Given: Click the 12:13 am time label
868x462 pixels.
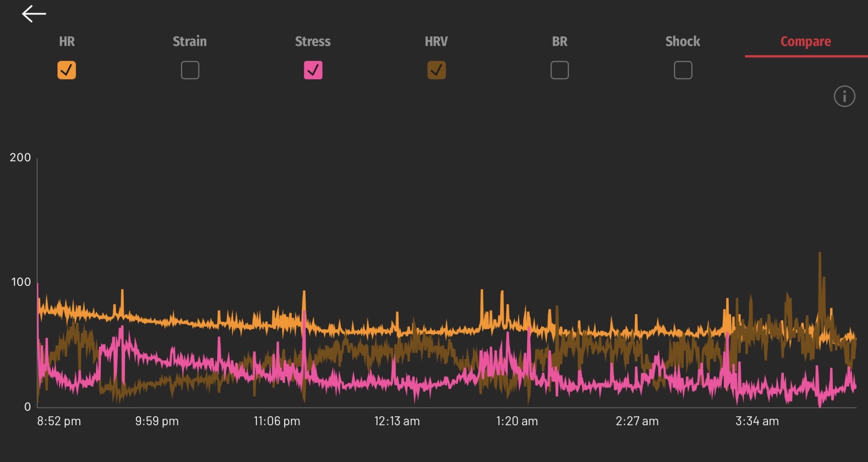Looking at the screenshot, I should pyautogui.click(x=397, y=421).
